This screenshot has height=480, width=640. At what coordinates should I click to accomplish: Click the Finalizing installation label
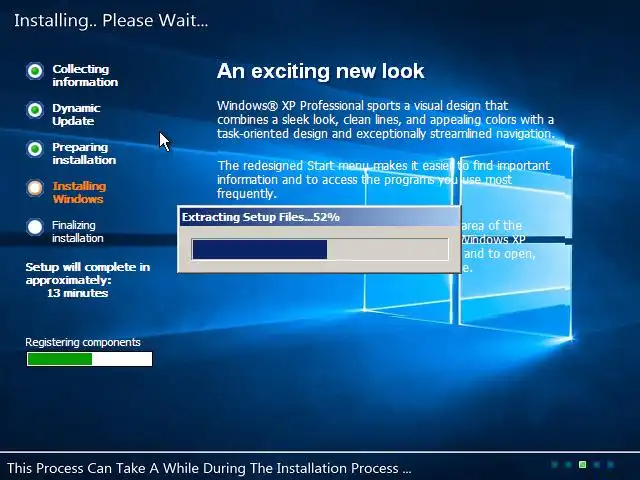click(78, 231)
